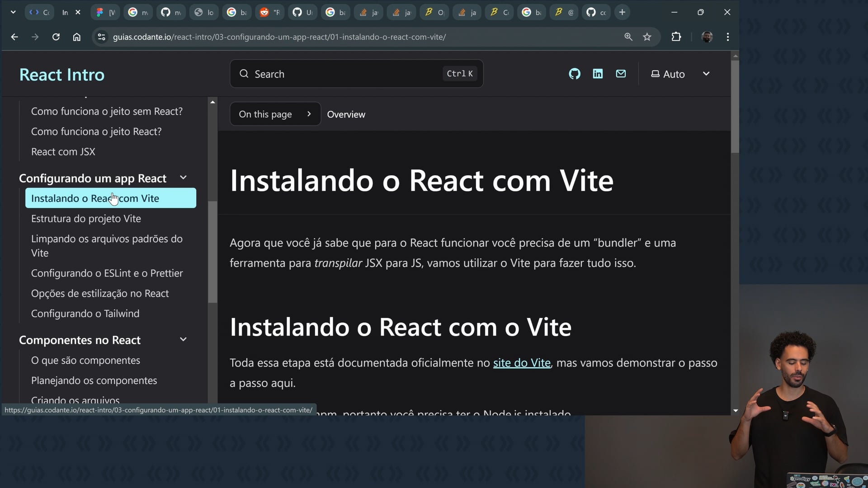Open the Chrome three-dot menu
The height and width of the screenshot is (488, 868).
point(727,37)
